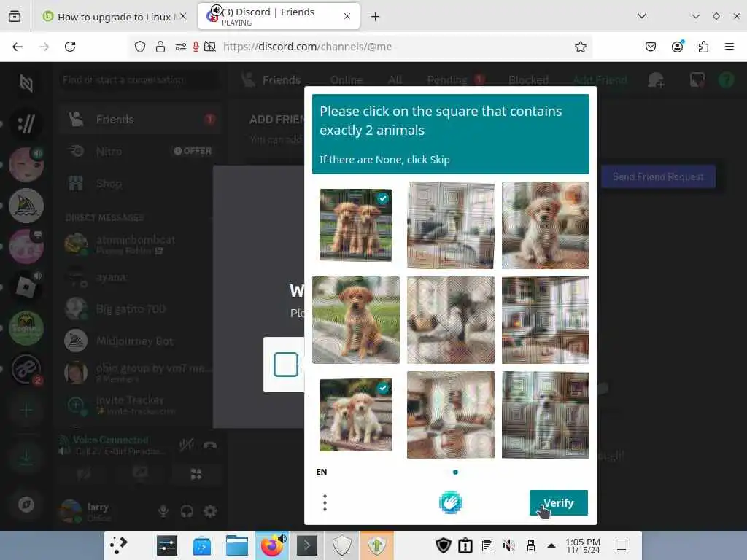Bookmark this page with star icon

click(x=580, y=47)
